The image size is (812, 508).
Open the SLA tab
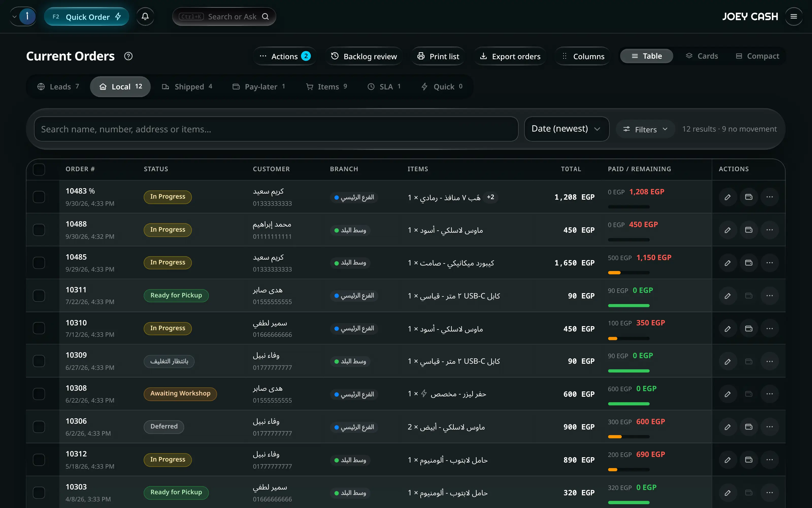[x=384, y=87]
